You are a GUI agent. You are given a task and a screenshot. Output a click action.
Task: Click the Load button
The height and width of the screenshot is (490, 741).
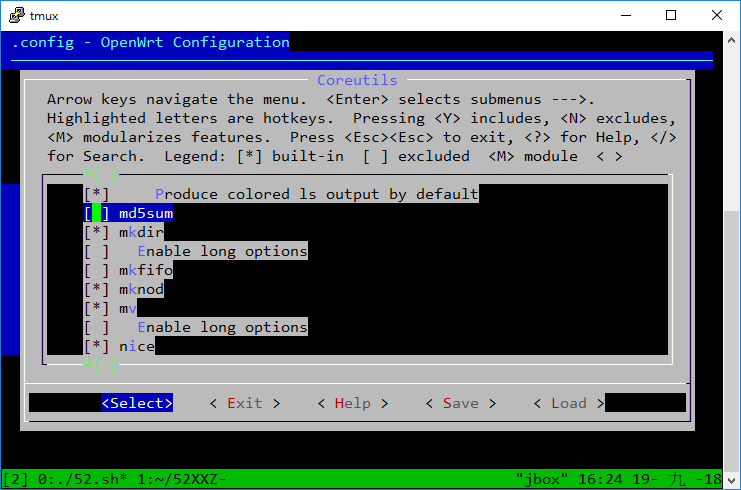[x=569, y=403]
